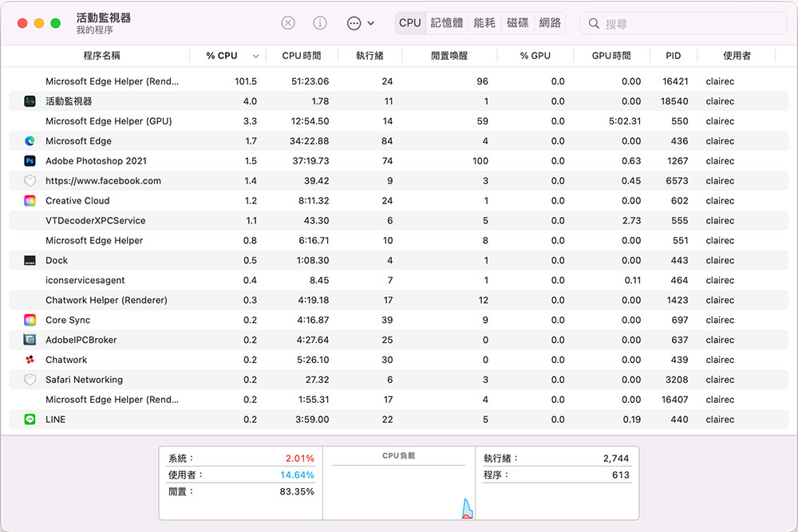Select the https://www.facebook.com process

click(103, 180)
